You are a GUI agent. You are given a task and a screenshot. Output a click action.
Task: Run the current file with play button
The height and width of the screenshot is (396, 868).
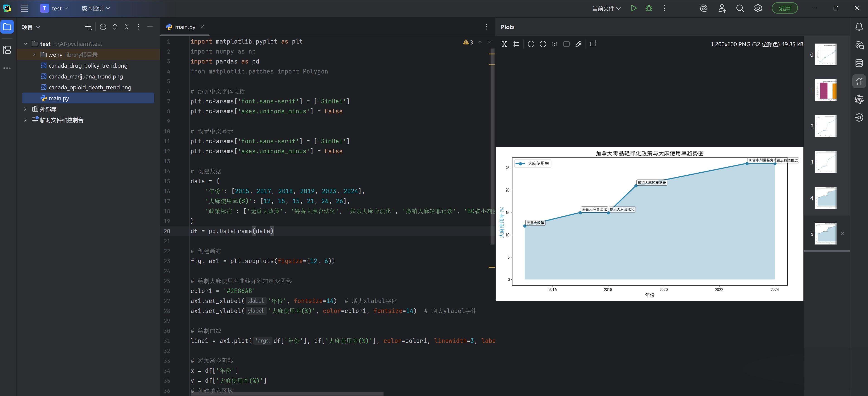click(633, 8)
